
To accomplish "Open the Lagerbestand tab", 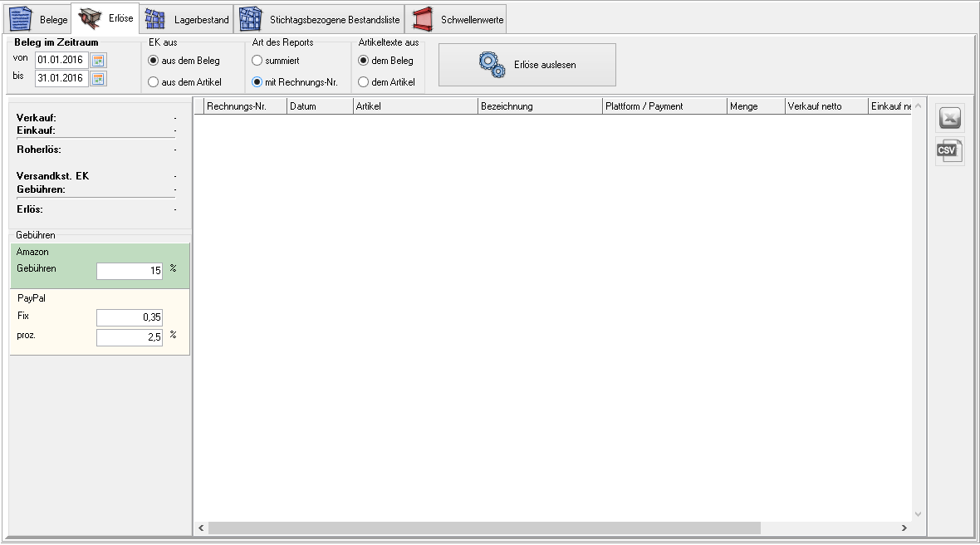I will (x=187, y=19).
